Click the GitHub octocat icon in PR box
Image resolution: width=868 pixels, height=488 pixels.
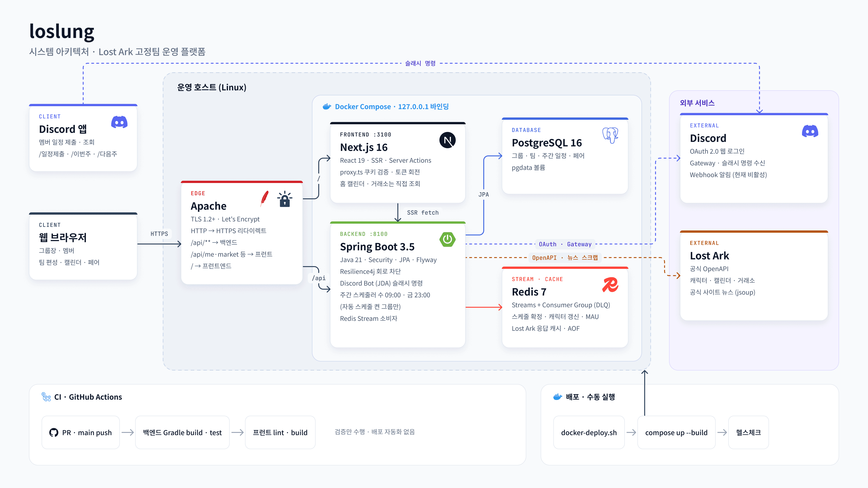pyautogui.click(x=54, y=432)
